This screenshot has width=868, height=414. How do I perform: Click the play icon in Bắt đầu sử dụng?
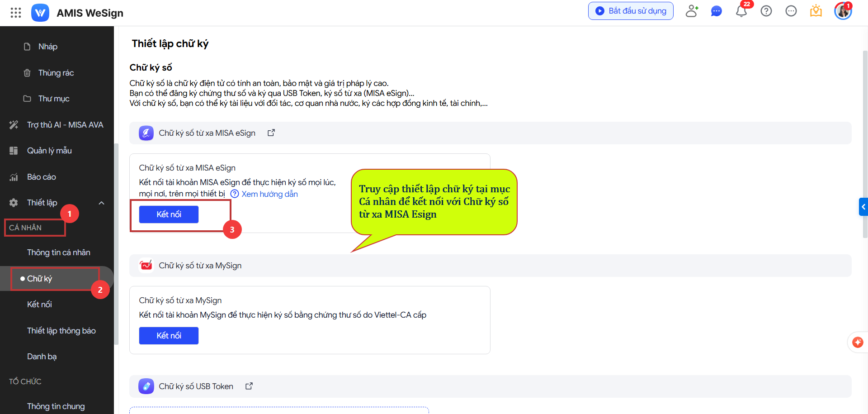[x=600, y=11]
